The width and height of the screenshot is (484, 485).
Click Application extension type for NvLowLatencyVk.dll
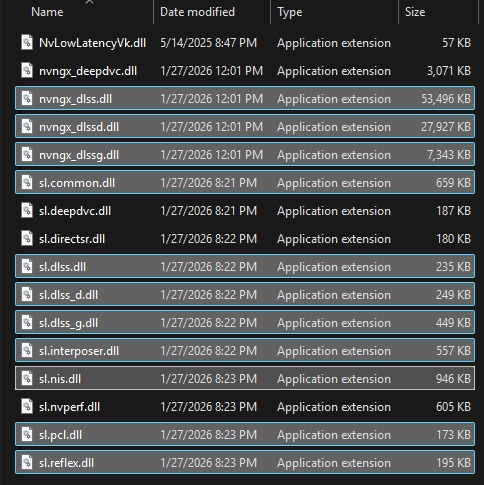pos(334,43)
